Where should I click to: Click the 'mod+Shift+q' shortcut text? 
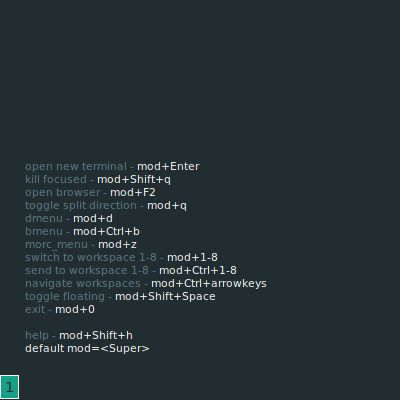(x=134, y=180)
